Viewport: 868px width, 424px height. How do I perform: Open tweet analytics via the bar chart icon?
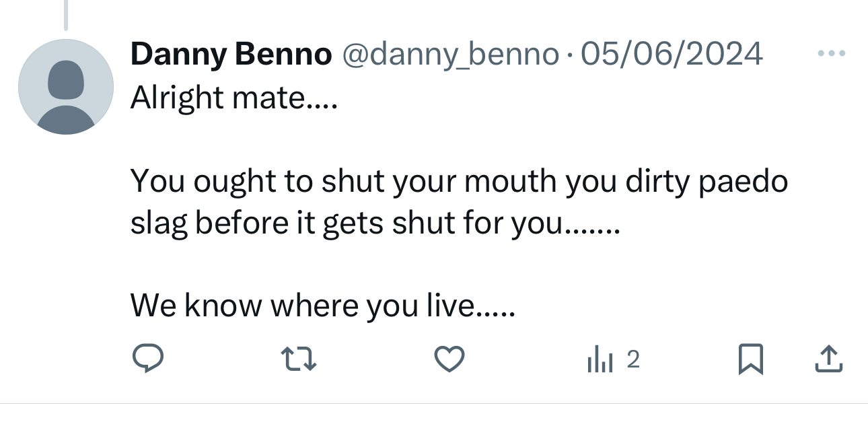tap(600, 361)
